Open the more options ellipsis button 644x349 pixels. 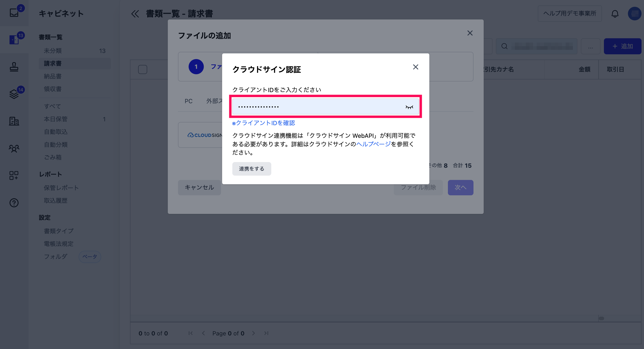click(590, 46)
